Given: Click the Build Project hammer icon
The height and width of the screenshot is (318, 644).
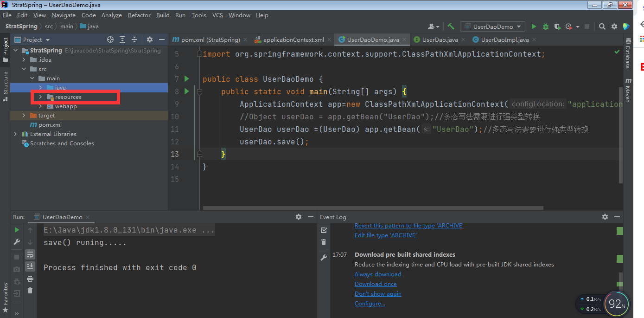Looking at the screenshot, I should [451, 26].
